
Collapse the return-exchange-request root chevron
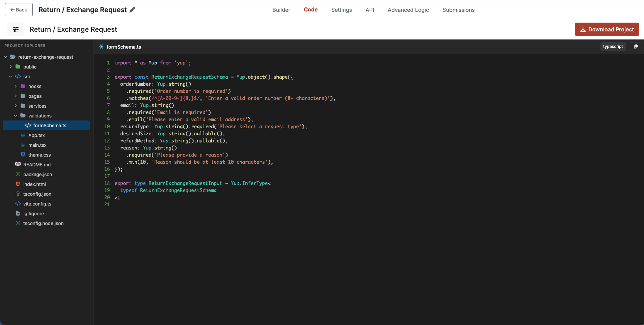[x=5, y=57]
